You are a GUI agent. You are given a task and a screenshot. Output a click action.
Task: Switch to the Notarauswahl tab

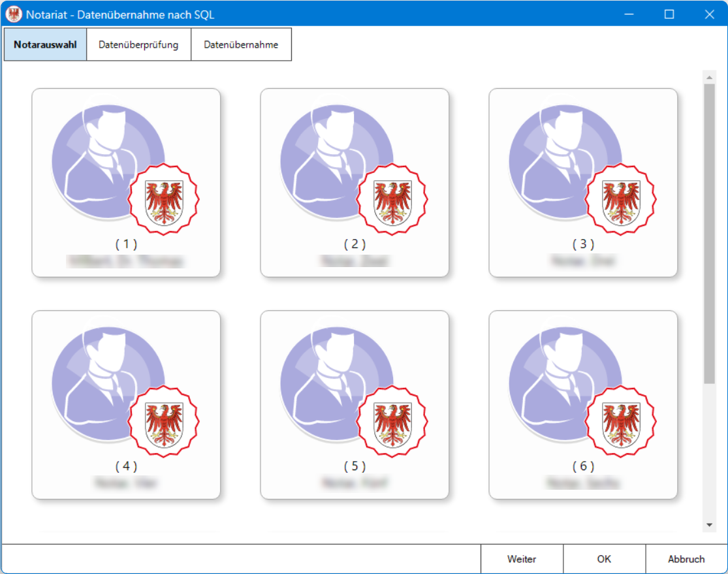pos(45,45)
